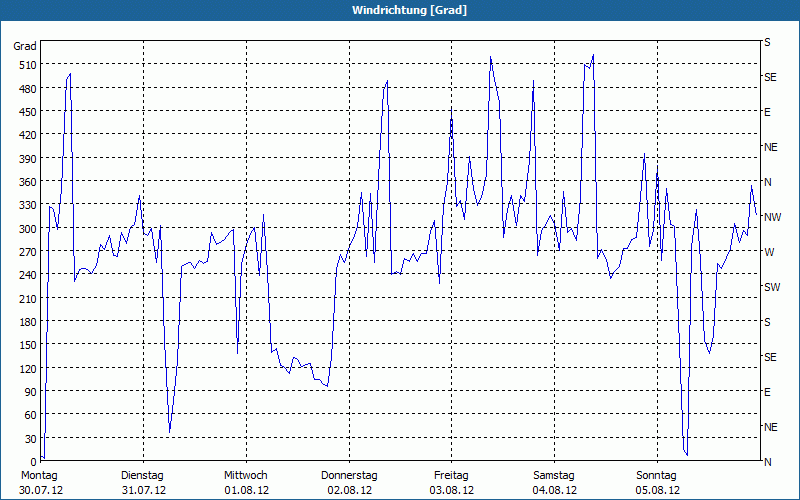Select the 270 degree axis label
Viewport: 800px width, 500px height.
coord(25,252)
